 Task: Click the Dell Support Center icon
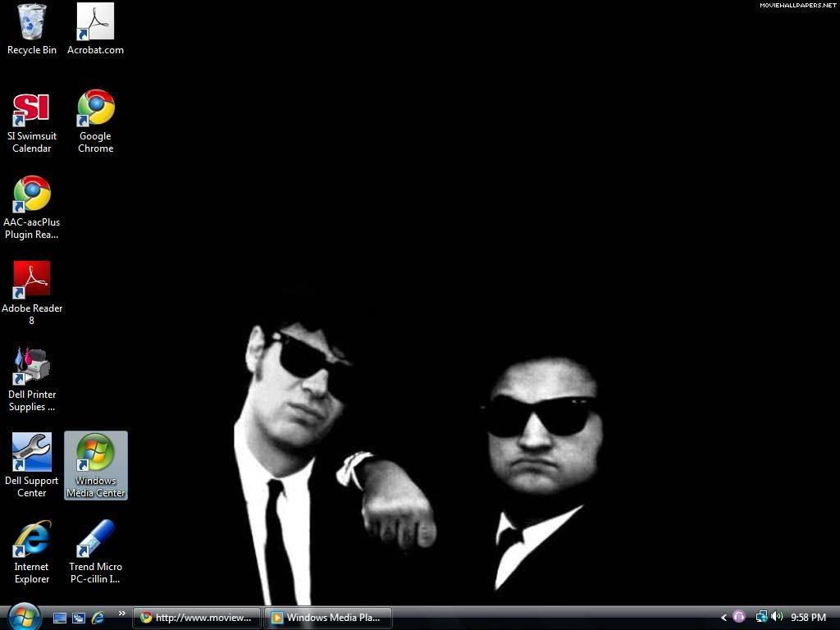pyautogui.click(x=32, y=454)
